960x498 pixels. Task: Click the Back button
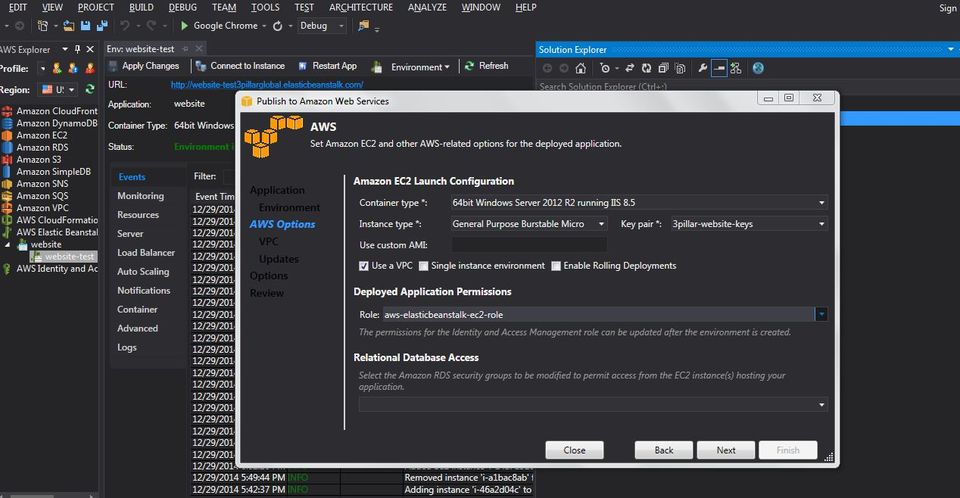[x=664, y=450]
